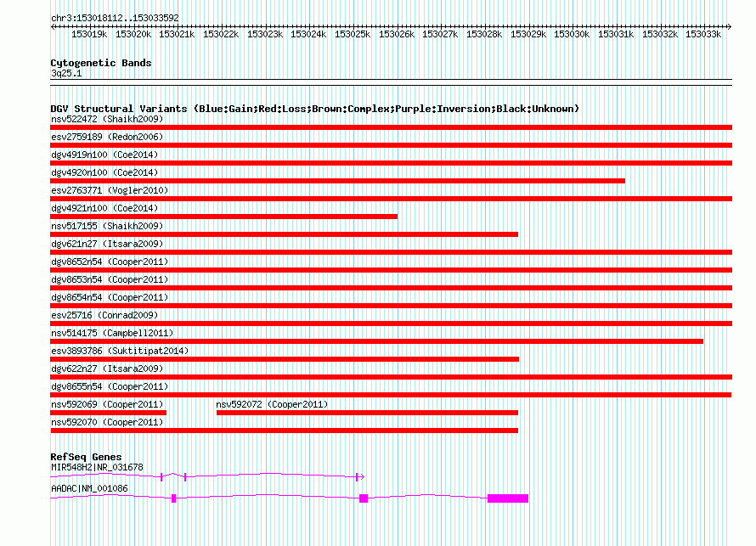Click the short red bar for nsv592069
756x546 pixels.
pos(108,413)
